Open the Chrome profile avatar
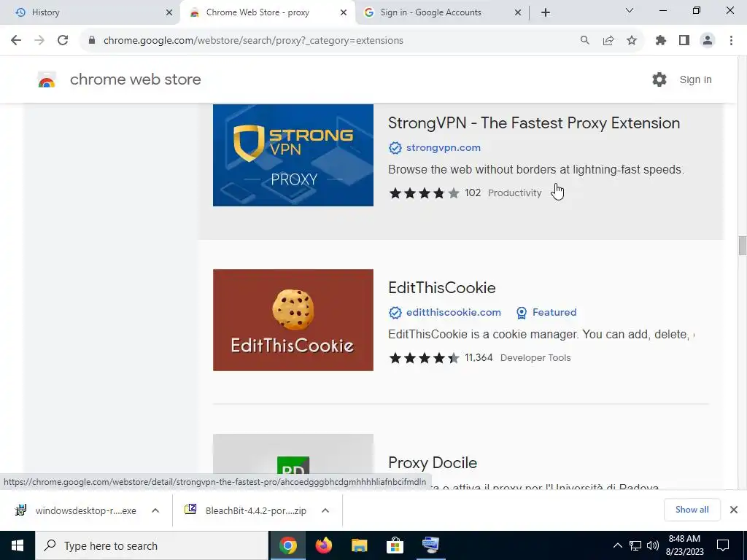The width and height of the screenshot is (747, 560). coord(708,41)
